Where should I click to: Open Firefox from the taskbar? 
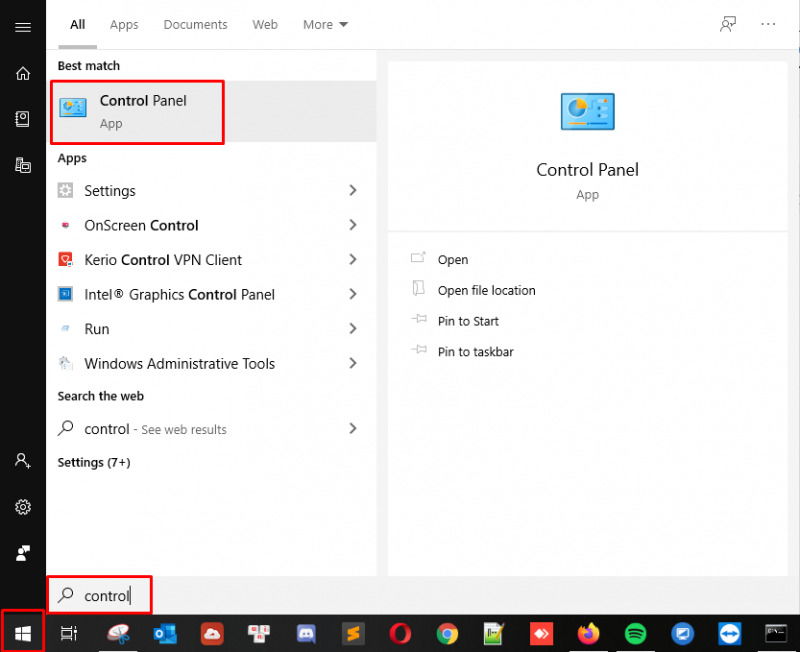point(588,634)
